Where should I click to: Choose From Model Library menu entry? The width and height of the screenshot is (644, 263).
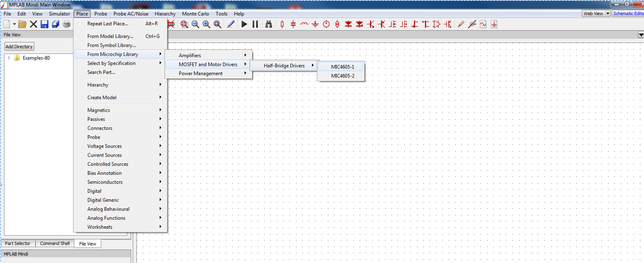click(120, 36)
